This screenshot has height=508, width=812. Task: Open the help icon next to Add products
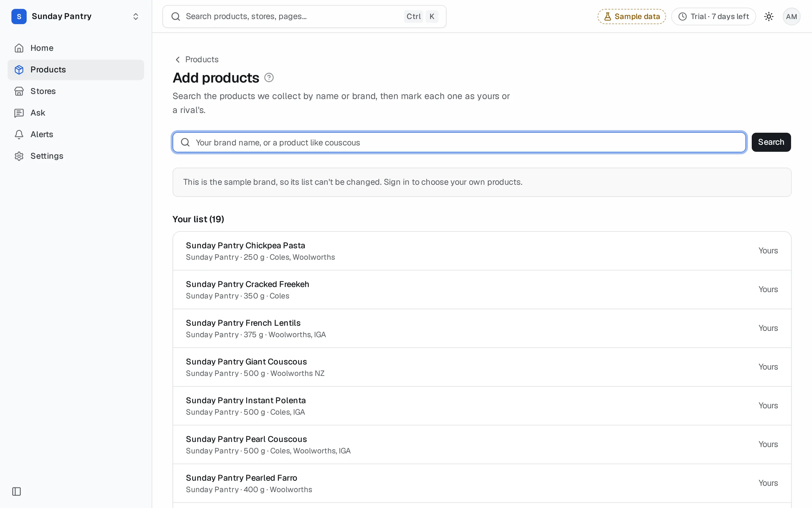click(269, 77)
